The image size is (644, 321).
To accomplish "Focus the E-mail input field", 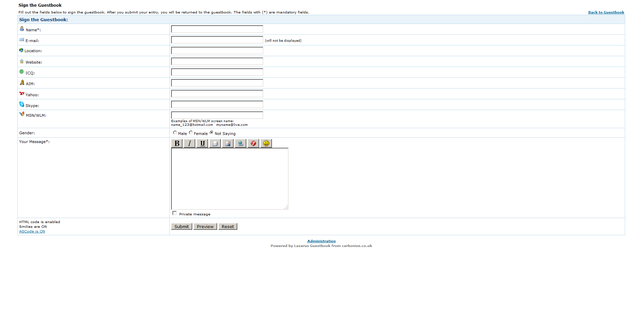I will point(217,40).
